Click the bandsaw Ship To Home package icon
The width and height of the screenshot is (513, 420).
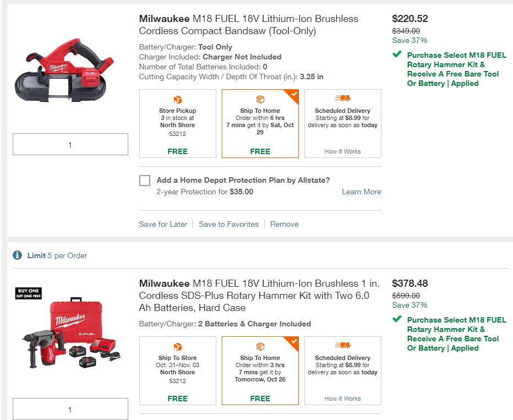(260, 99)
